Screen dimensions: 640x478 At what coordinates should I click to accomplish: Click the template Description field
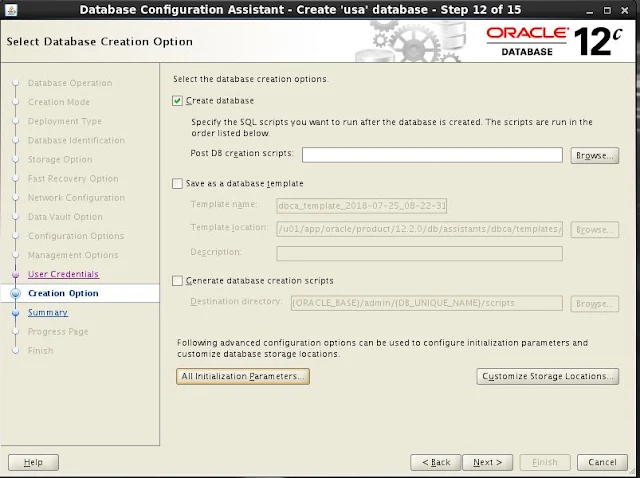point(420,253)
